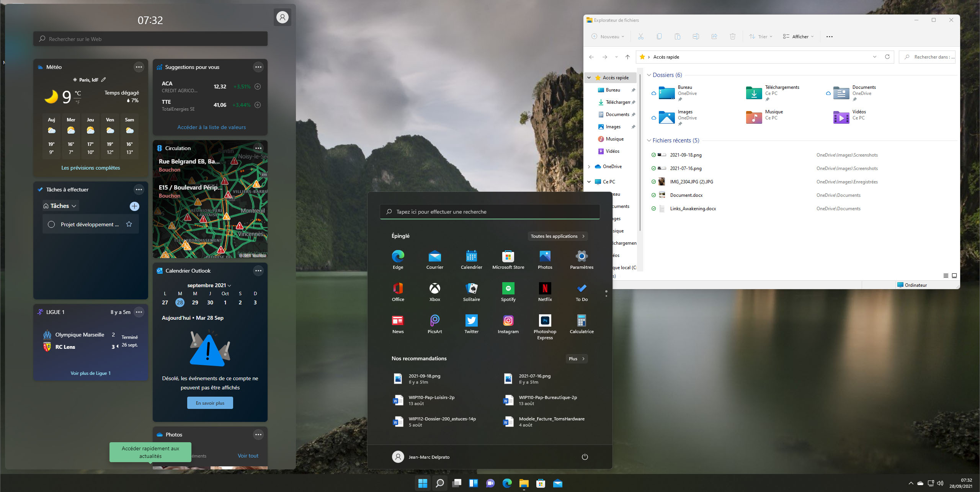Viewport: 980px width, 492px height.
Task: Open Photoshop Express in Start menu
Action: point(545,321)
